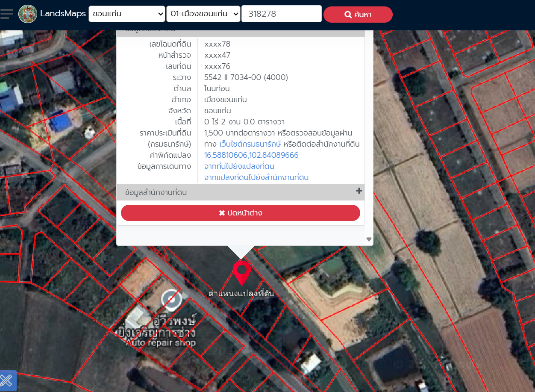This screenshot has height=392, width=535.
Task: Click the ตำแหน่งแปลงที่ดิน label below the pin
Action: [241, 294]
